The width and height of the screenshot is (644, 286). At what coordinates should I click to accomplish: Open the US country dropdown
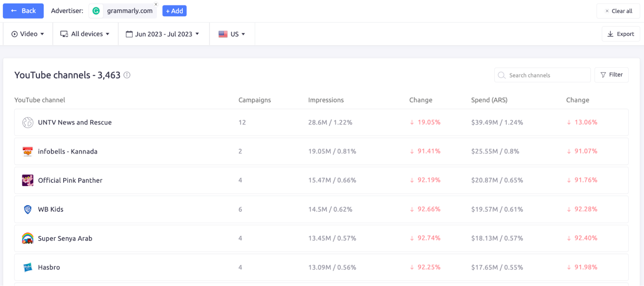click(232, 34)
